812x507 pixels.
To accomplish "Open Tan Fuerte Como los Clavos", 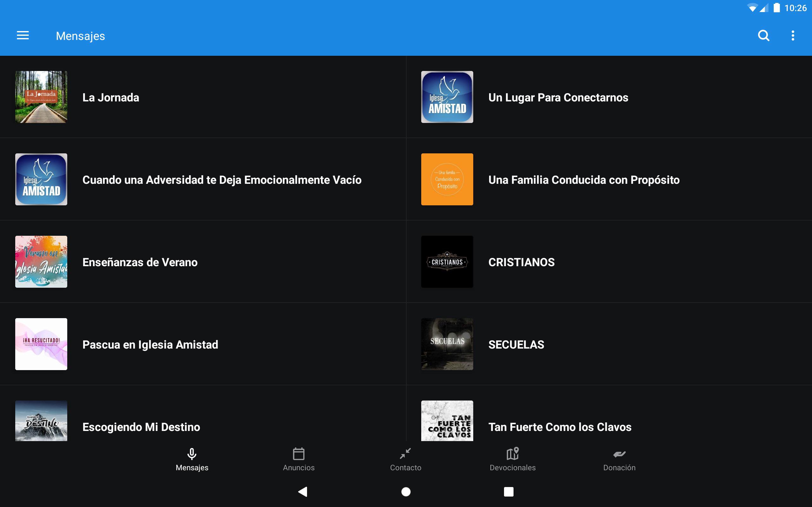I will pos(559,427).
